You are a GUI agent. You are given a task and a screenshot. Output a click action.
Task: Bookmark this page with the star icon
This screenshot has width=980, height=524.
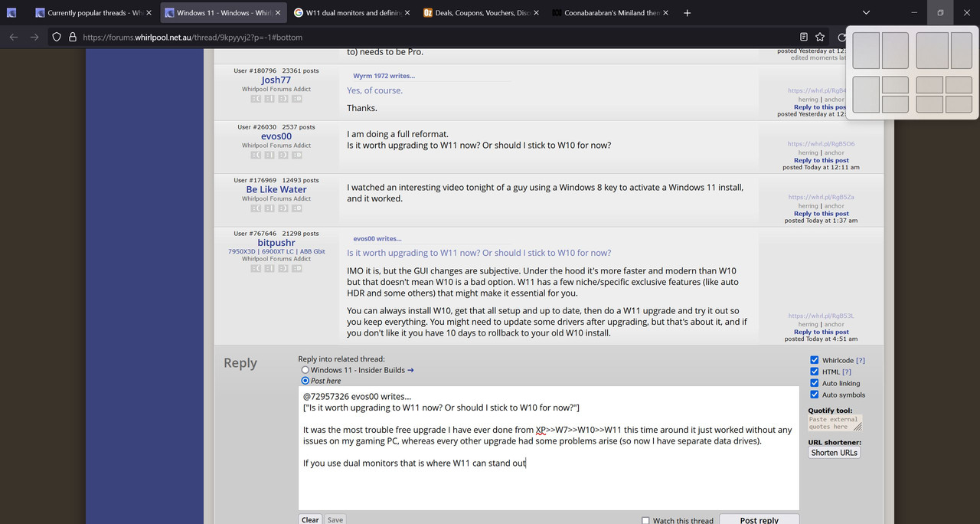coord(820,37)
